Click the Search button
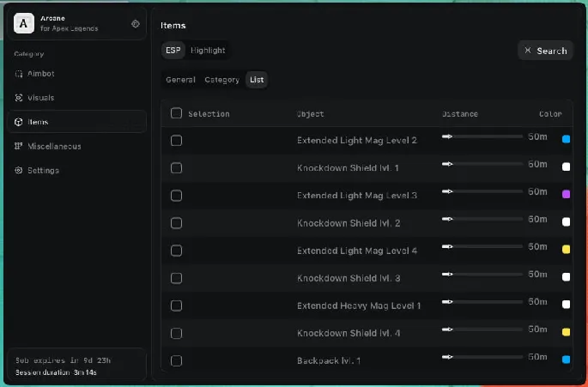The height and width of the screenshot is (387, 588). click(x=545, y=51)
